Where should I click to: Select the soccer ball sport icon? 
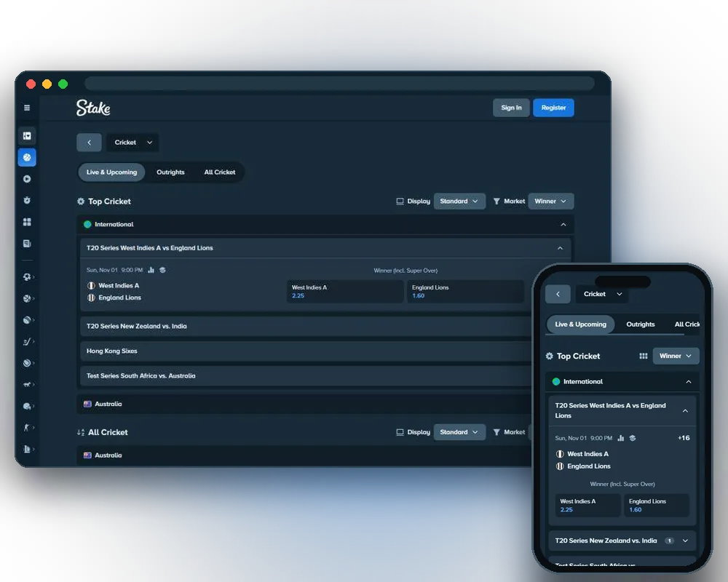pos(27,276)
